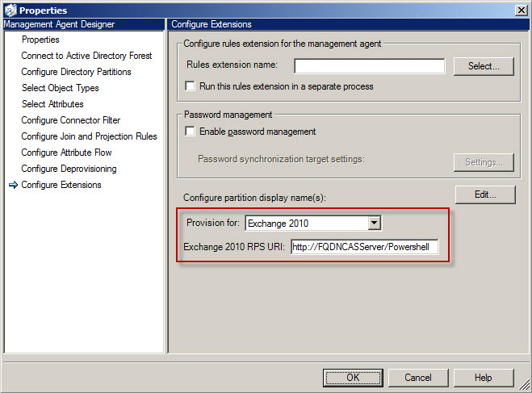Open Configure Directory Partitions page
Screen dimensions: 532x393
pyautogui.click(x=76, y=72)
